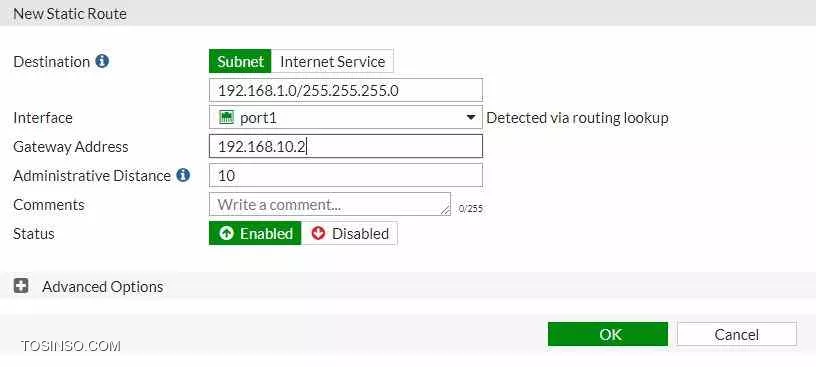816x367 pixels.
Task: Click OK to save static route
Action: pyautogui.click(x=608, y=334)
